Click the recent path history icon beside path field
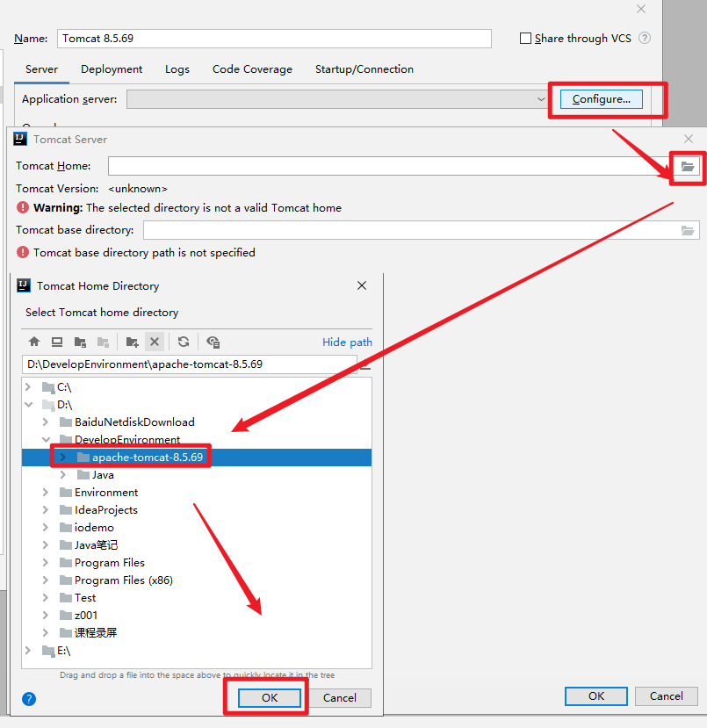This screenshot has height=728, width=707. click(366, 365)
